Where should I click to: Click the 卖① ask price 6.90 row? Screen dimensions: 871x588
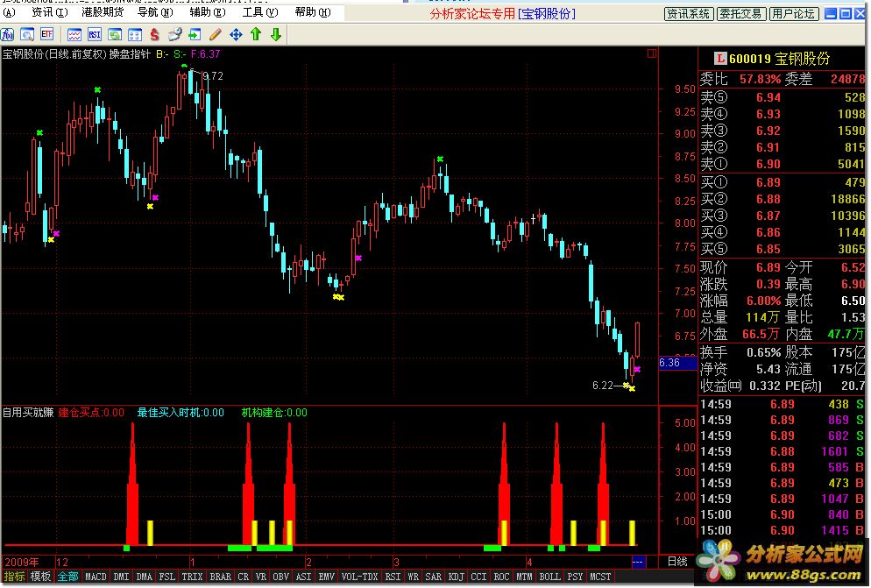pyautogui.click(x=782, y=164)
